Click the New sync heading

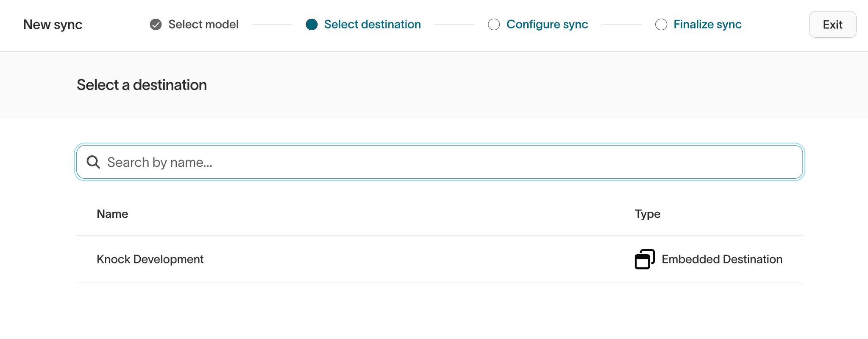pyautogui.click(x=53, y=25)
